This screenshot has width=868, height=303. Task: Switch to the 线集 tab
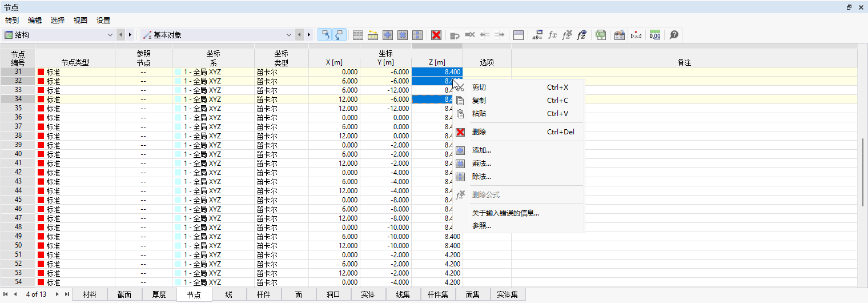pyautogui.click(x=403, y=294)
